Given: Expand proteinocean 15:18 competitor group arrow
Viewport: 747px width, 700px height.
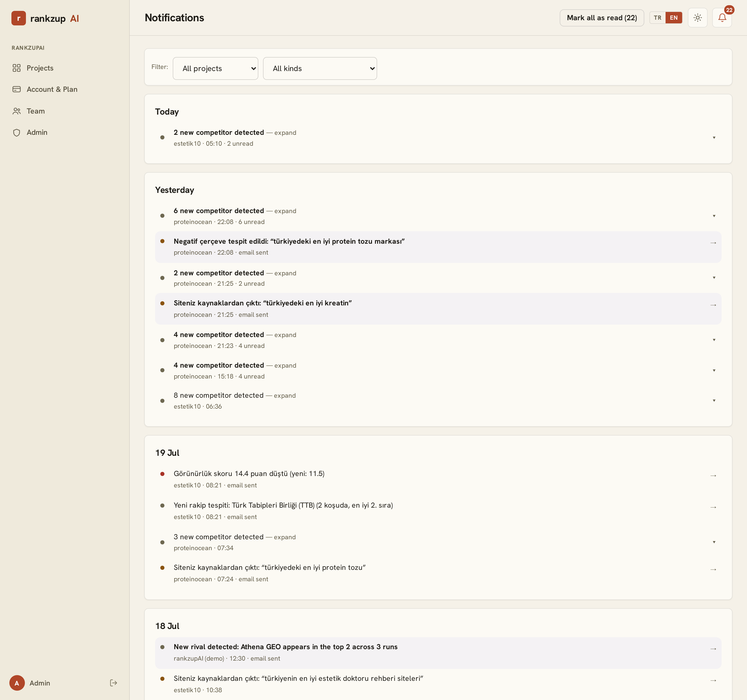Looking at the screenshot, I should [x=714, y=371].
